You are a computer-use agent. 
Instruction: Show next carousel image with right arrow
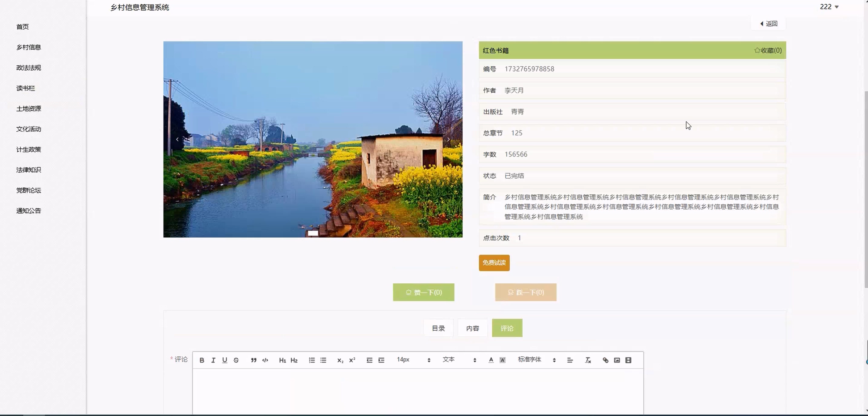point(448,139)
